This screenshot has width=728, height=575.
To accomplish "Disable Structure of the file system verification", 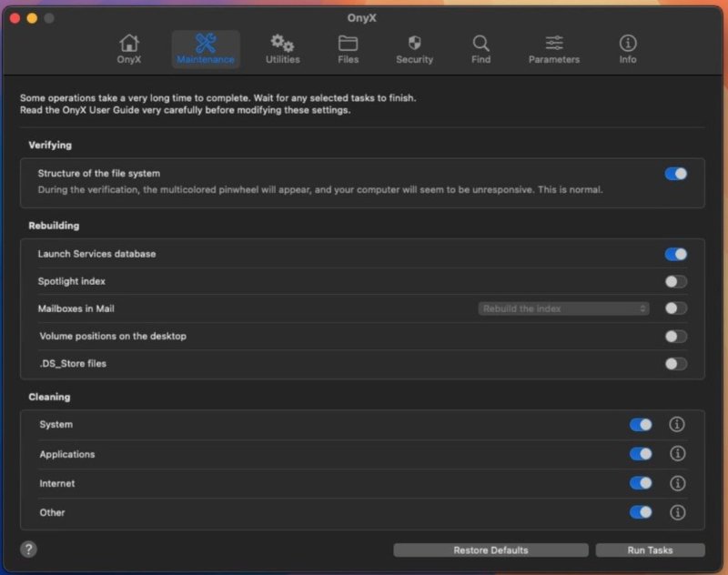I will pos(675,171).
